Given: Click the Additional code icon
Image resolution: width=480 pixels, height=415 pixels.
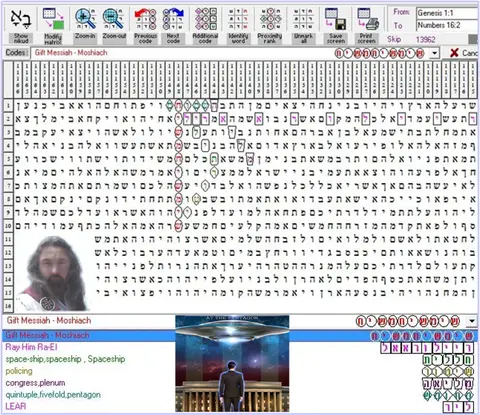Looking at the screenshot, I should coord(205,19).
